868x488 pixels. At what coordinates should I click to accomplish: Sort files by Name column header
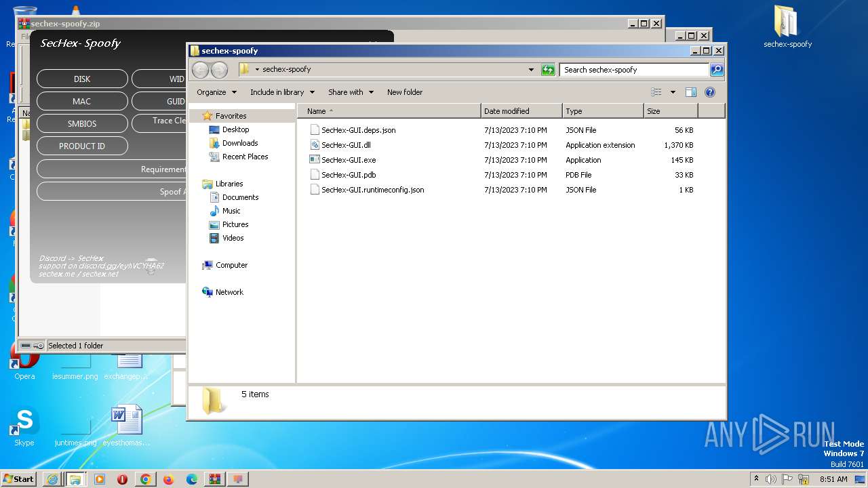[x=389, y=111]
